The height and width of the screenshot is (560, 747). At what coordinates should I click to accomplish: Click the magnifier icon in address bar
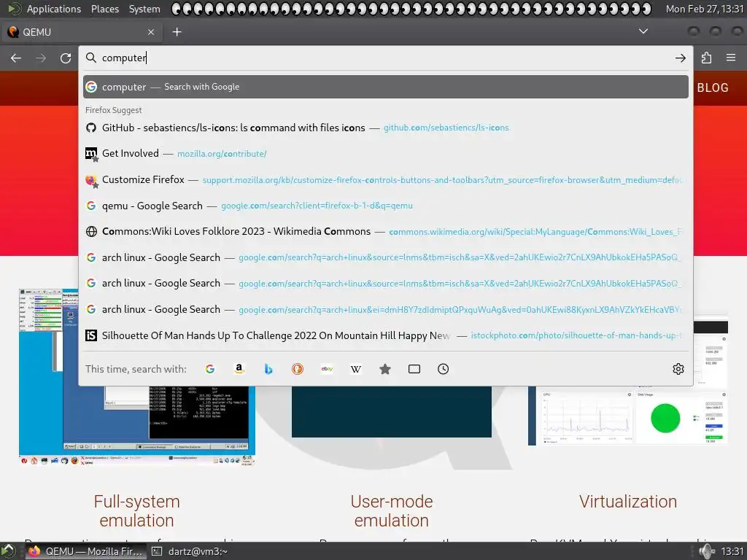[90, 58]
